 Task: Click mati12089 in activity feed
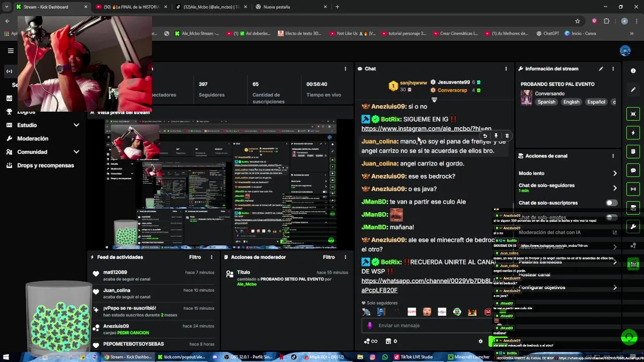click(x=115, y=273)
